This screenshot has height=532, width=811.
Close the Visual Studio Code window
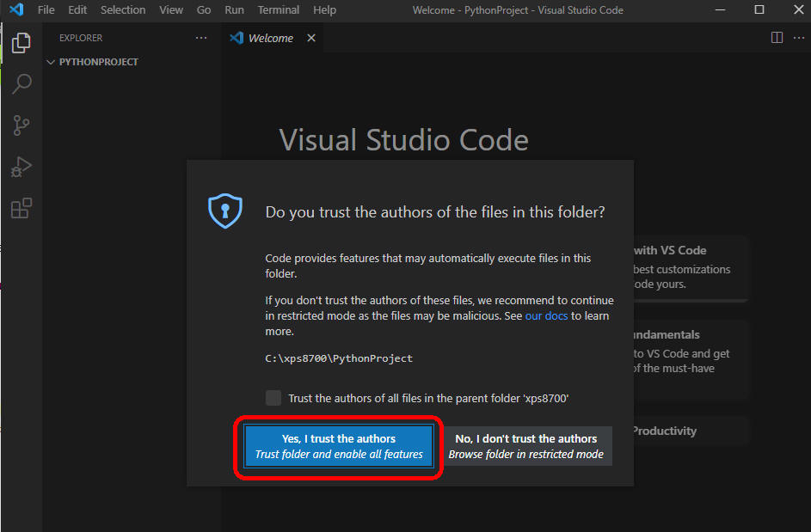coord(799,9)
